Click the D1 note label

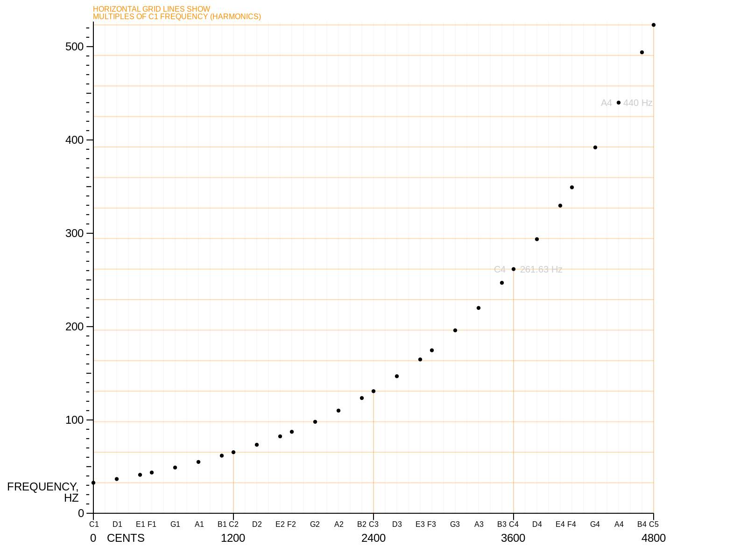click(x=117, y=524)
